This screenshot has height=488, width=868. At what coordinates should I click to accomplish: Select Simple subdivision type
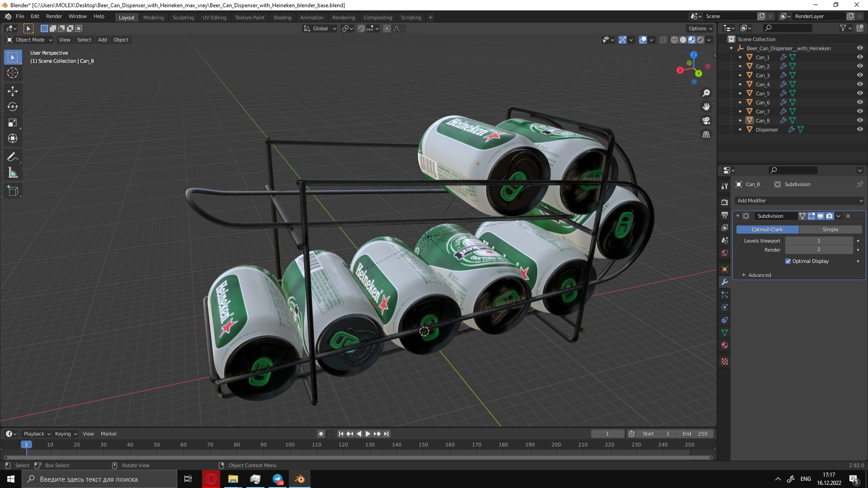830,230
